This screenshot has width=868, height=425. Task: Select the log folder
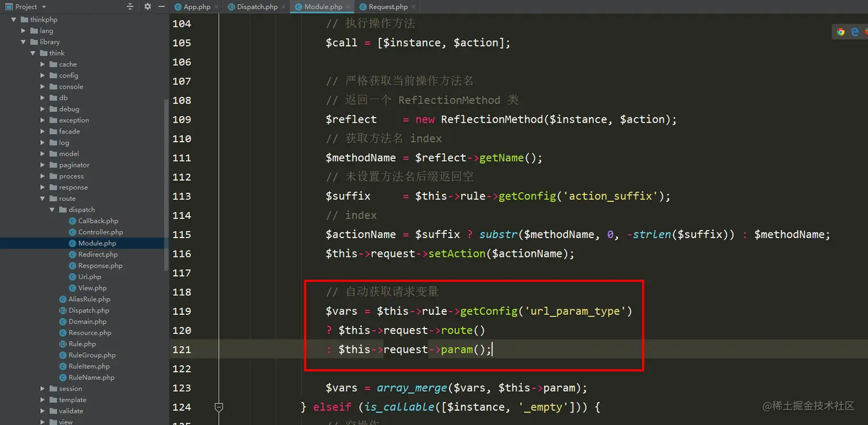click(64, 143)
